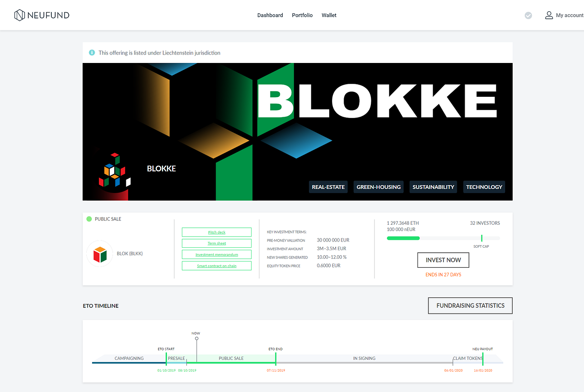Select the SUSTAINABILITY tag
The height and width of the screenshot is (392, 584).
tap(433, 187)
